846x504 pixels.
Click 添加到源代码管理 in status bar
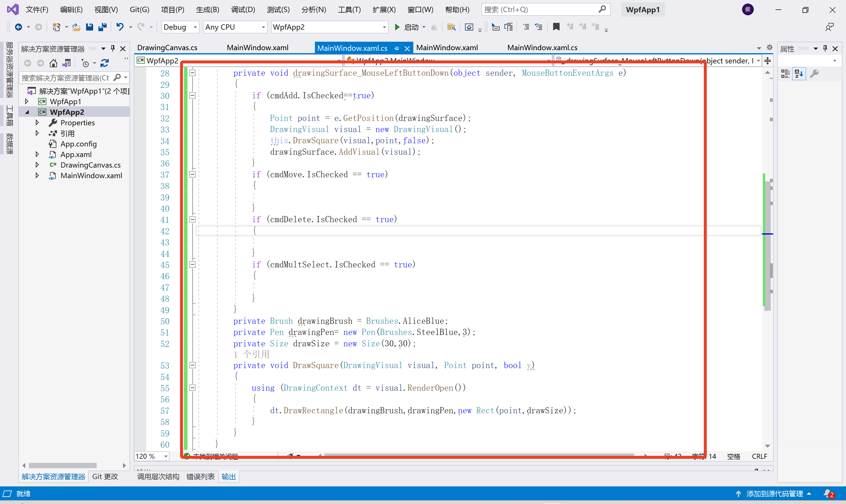pos(774,493)
